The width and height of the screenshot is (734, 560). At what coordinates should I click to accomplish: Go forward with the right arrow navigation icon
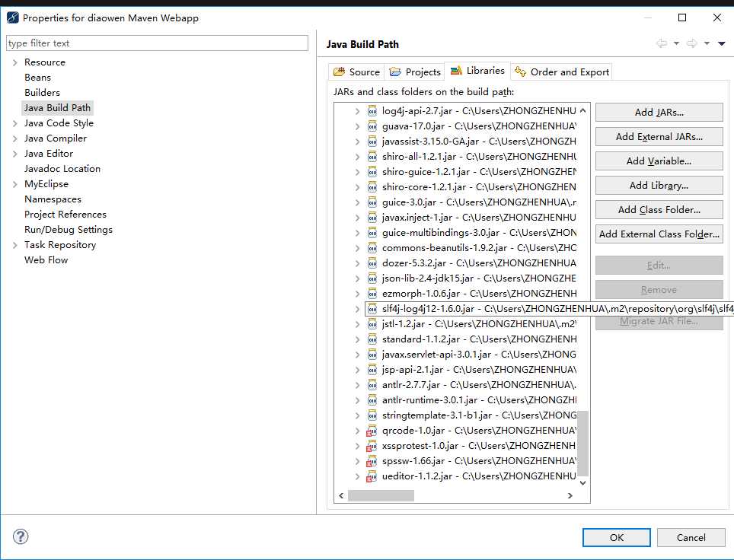click(x=691, y=43)
